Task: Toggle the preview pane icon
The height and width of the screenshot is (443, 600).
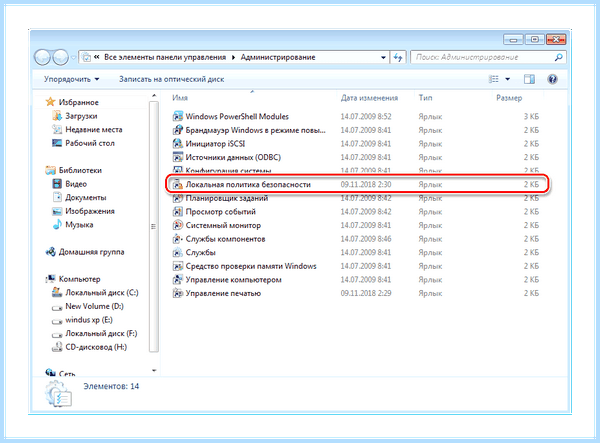Action: pyautogui.click(x=529, y=79)
